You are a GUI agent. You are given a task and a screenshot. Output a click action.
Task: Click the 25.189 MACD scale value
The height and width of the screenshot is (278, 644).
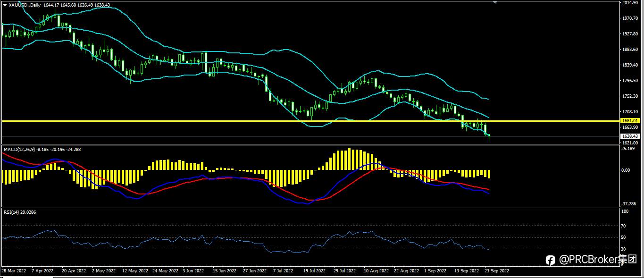[629, 149]
